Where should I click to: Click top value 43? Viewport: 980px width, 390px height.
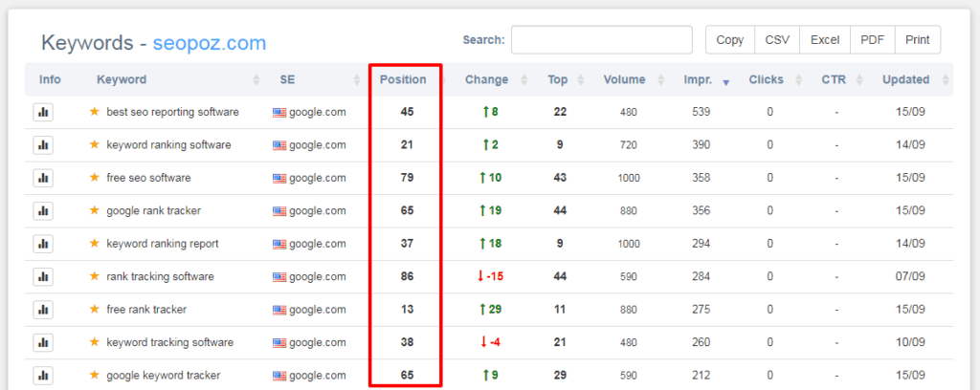click(560, 178)
